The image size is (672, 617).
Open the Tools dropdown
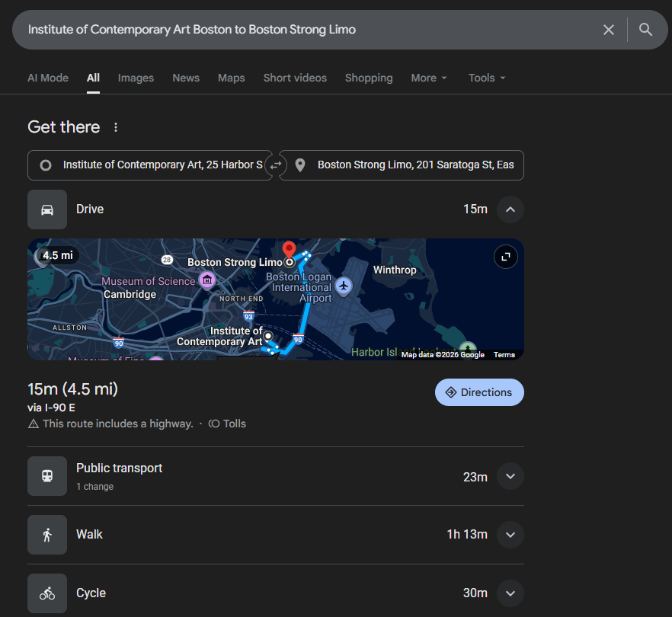pyautogui.click(x=487, y=78)
